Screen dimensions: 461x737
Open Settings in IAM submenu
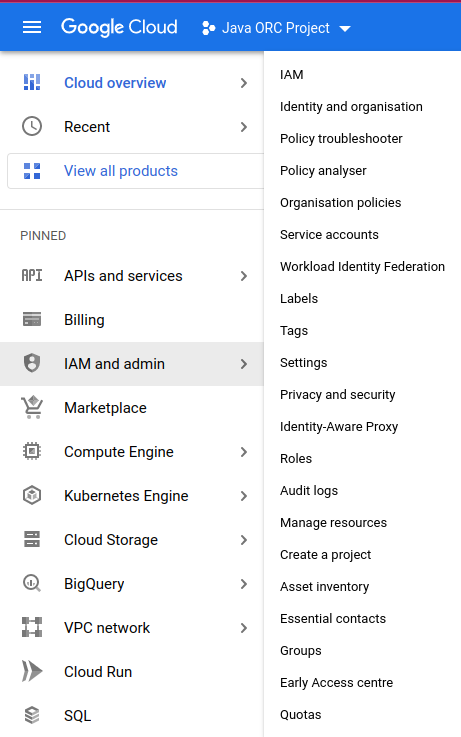304,363
